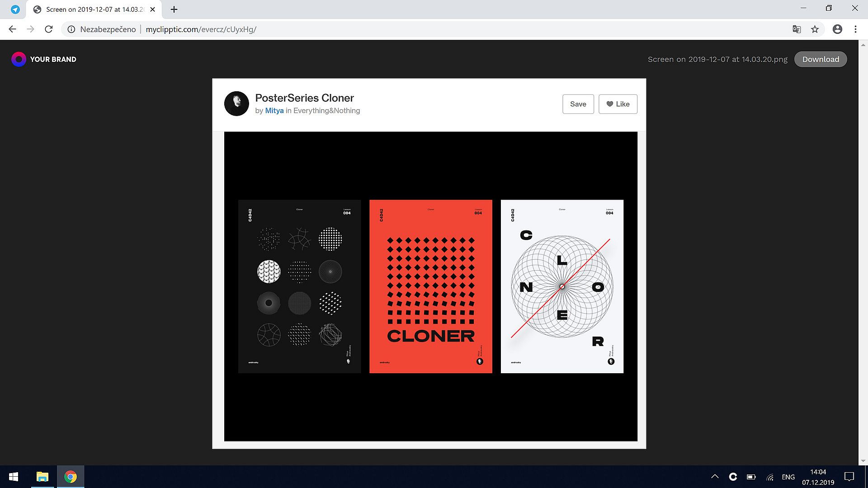This screenshot has width=868, height=488.
Task: Click the YOUR BRAND circular logo icon
Action: pos(19,59)
